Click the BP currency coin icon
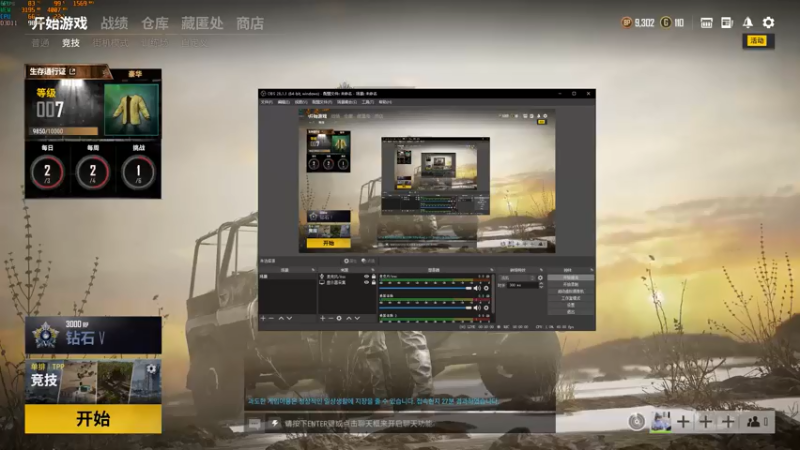The height and width of the screenshot is (450, 800). [x=627, y=22]
